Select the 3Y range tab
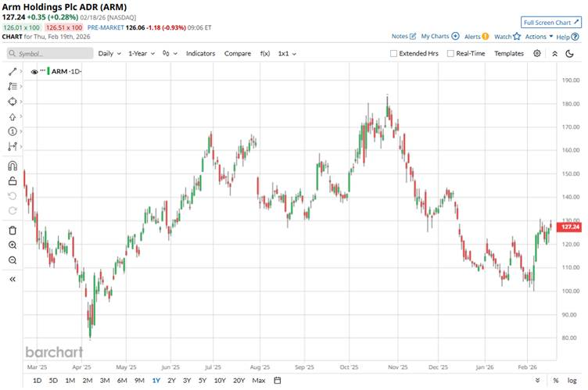This screenshot has height=390, width=588. tap(187, 381)
